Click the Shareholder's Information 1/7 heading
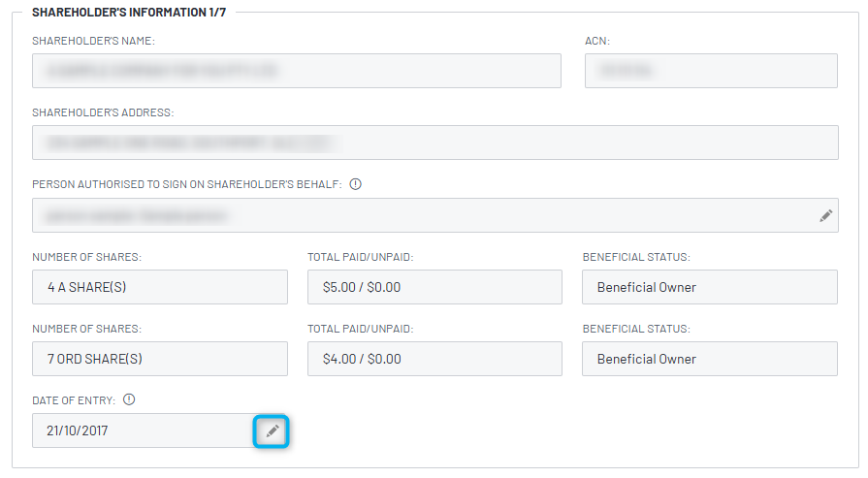This screenshot has width=868, height=478. tap(129, 13)
